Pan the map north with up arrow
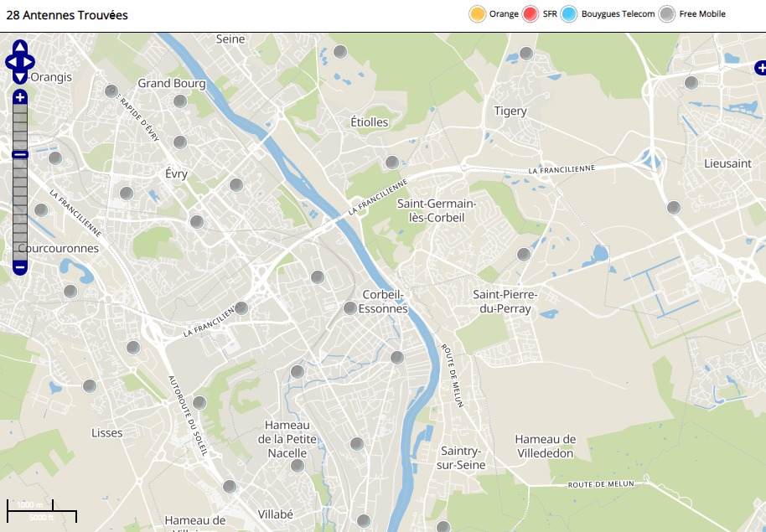The height and width of the screenshot is (532, 766). coord(20,47)
